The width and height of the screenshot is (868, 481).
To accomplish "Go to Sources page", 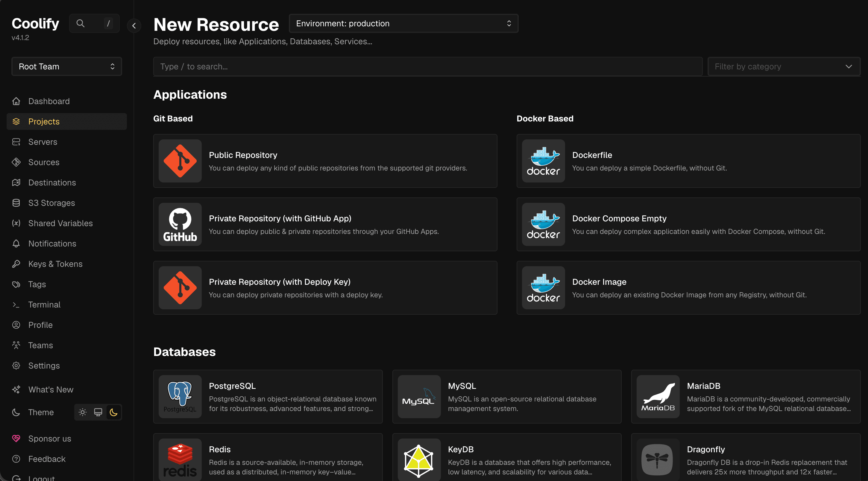I will (x=67, y=162).
